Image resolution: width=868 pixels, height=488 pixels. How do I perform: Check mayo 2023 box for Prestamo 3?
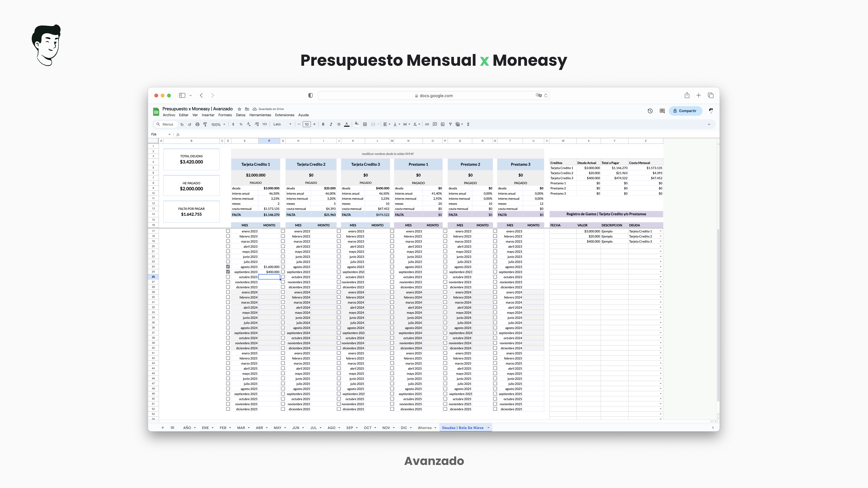[x=495, y=251]
